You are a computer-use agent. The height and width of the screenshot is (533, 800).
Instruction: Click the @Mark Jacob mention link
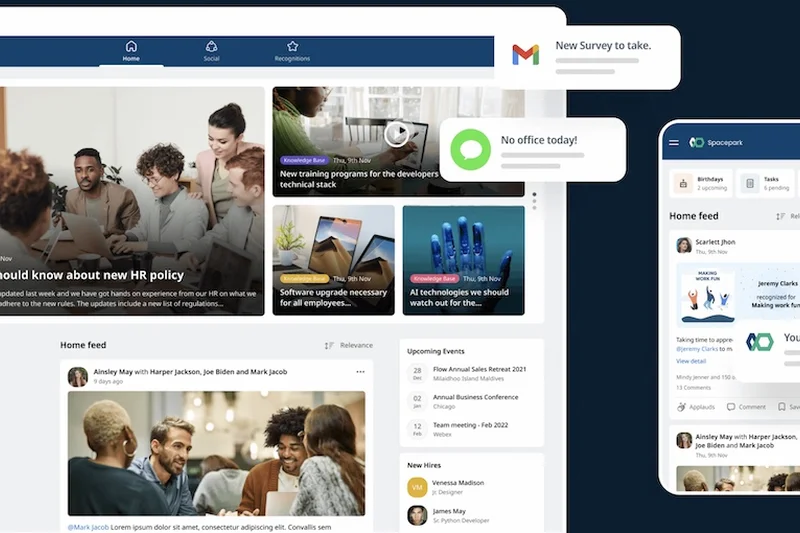[88, 526]
